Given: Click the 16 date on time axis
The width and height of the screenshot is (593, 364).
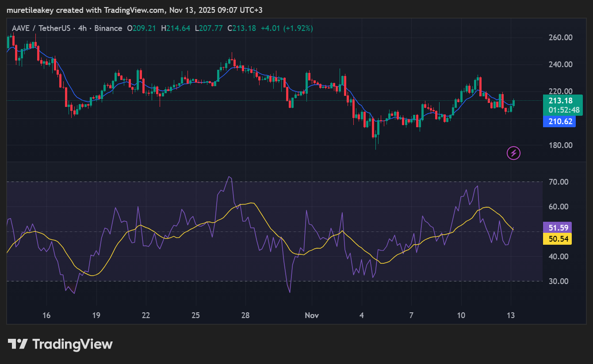Looking at the screenshot, I should 46,315.
